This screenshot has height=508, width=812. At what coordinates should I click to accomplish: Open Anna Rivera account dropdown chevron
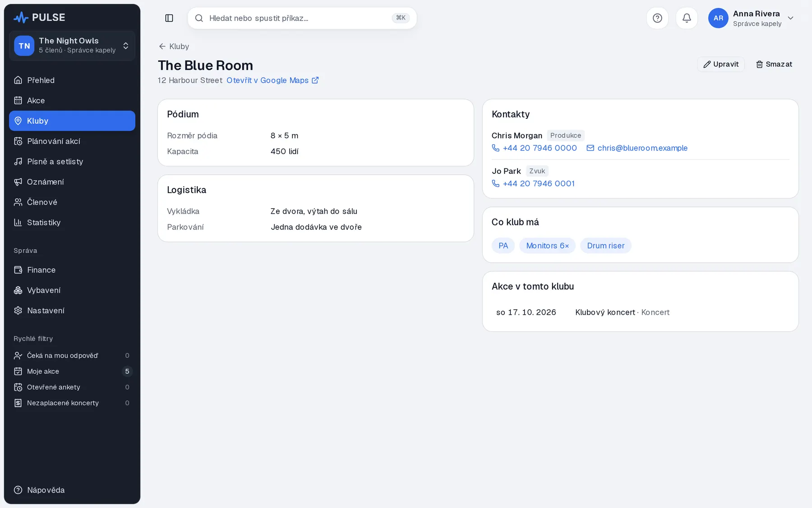point(790,18)
